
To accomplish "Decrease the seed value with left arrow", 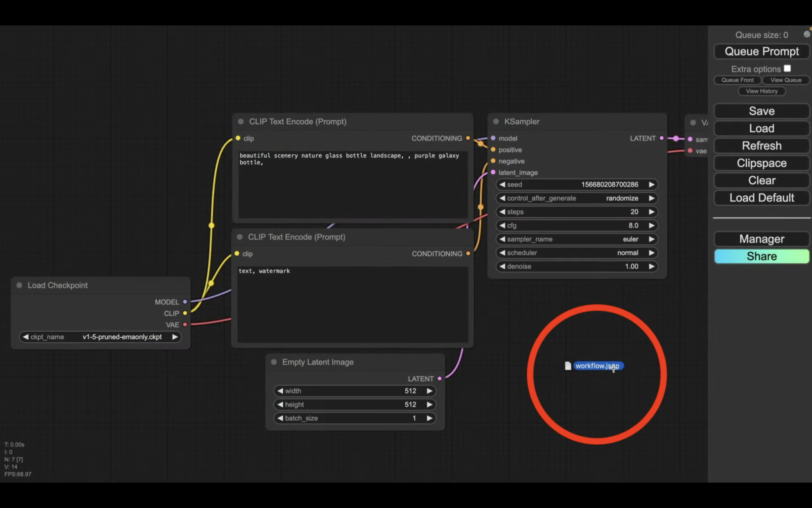I will pyautogui.click(x=502, y=185).
